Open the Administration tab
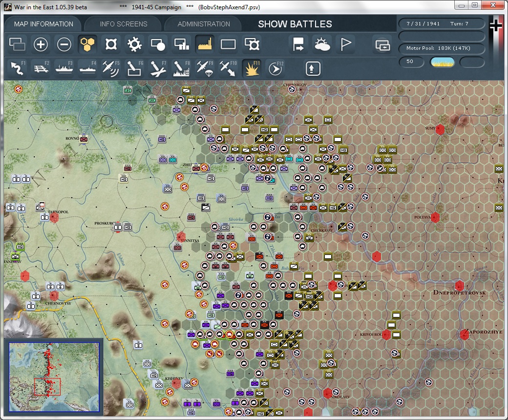This screenshot has width=508, height=420. click(204, 24)
